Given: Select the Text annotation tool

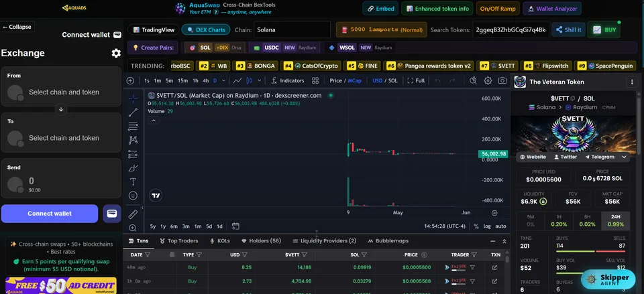Looking at the screenshot, I should [133, 181].
